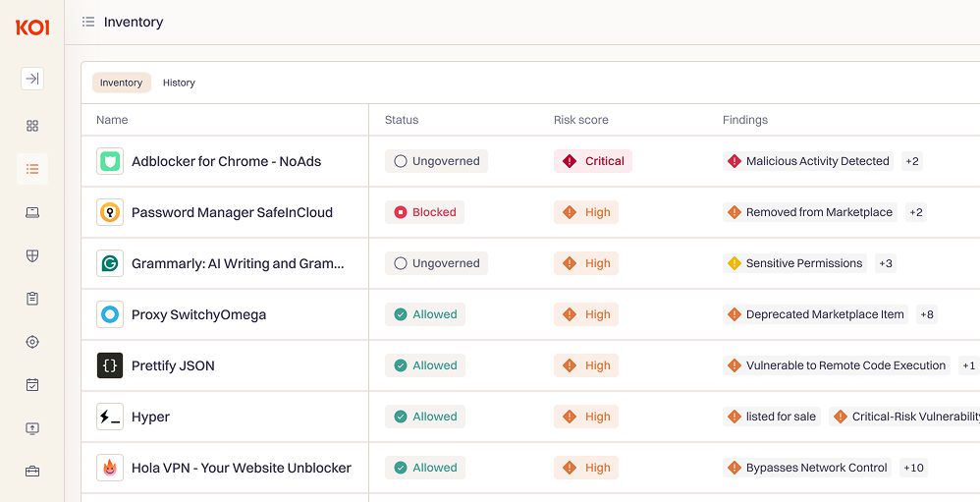Click the Password Manager SafeInCloud icon
This screenshot has height=502, width=980.
[x=110, y=212]
